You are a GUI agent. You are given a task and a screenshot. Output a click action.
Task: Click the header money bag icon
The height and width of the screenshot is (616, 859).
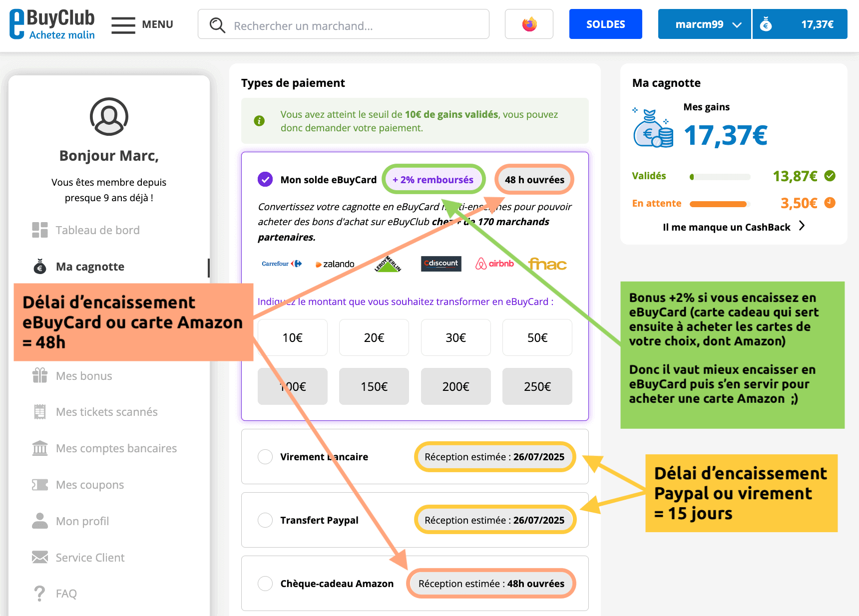766,24
